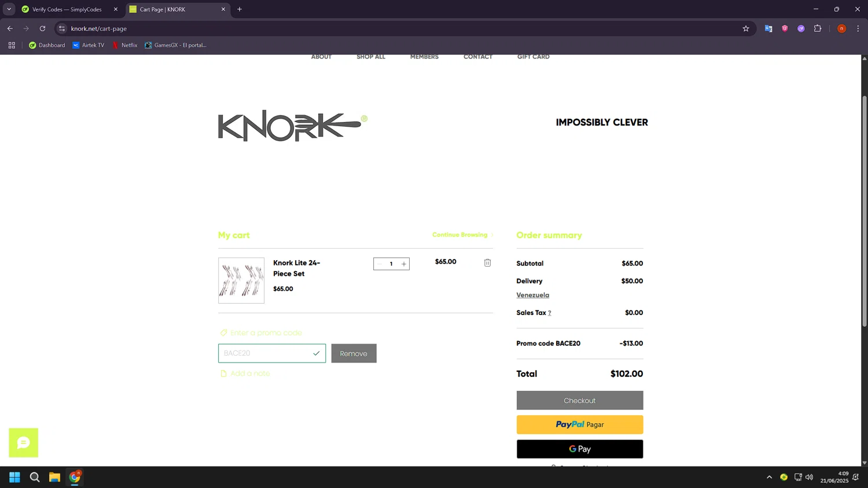Click Add a note link
Viewport: 868px width, 488px height.
coord(250,374)
